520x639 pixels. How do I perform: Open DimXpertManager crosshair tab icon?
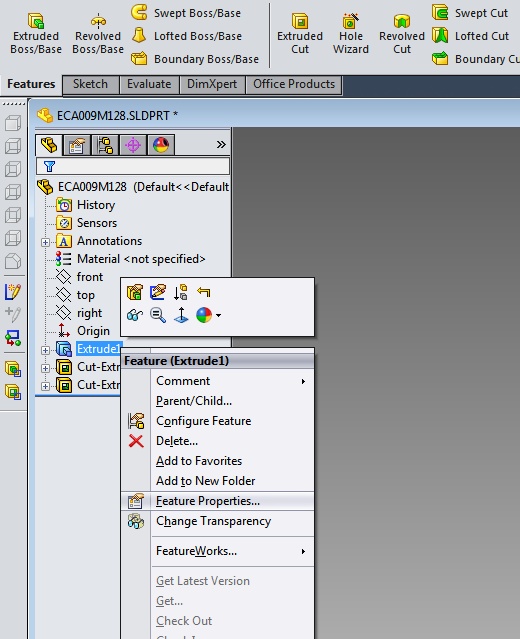[x=133, y=145]
